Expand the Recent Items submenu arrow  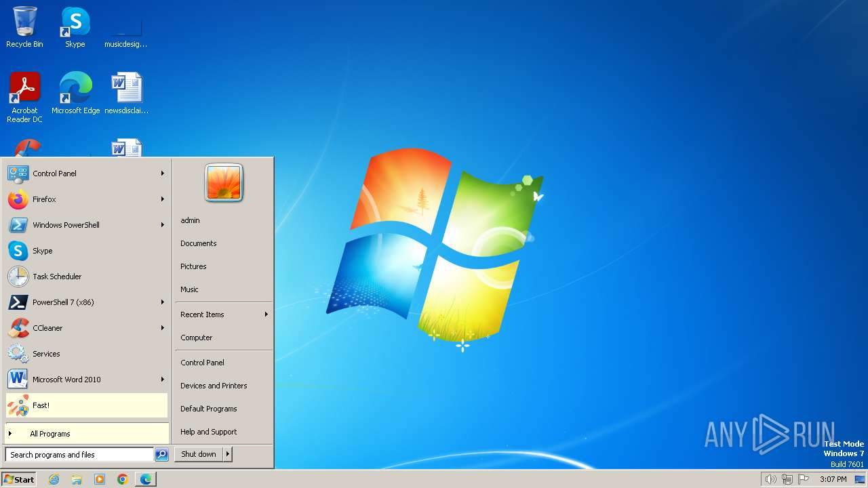267,314
